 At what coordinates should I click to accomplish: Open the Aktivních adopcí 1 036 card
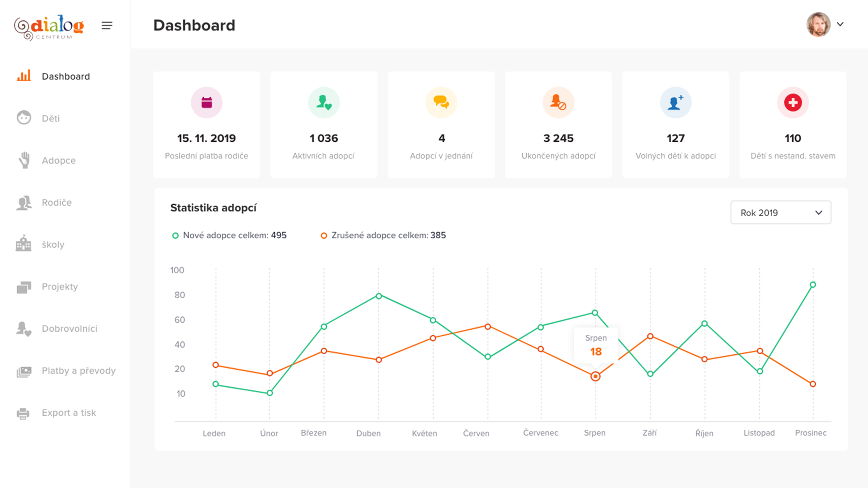324,125
